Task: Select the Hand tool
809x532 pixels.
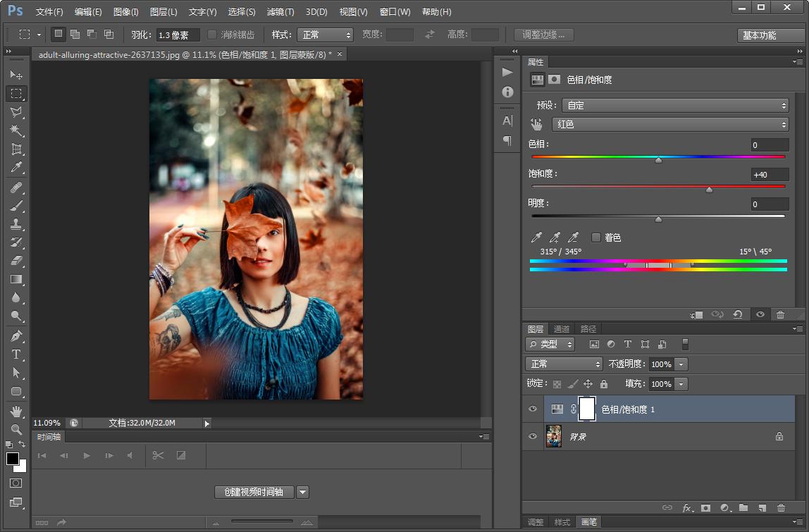Action: click(x=16, y=411)
